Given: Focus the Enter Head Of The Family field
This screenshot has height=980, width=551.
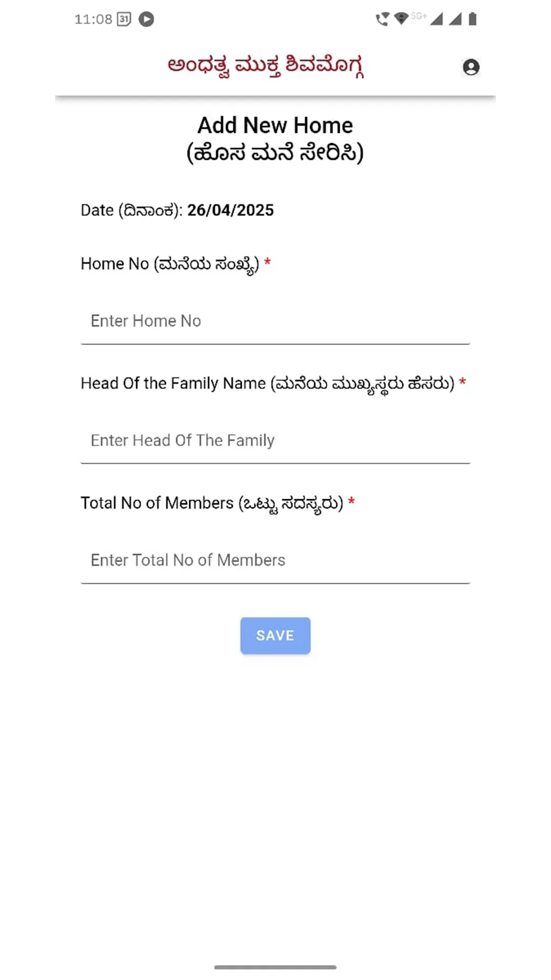Looking at the screenshot, I should point(275,440).
